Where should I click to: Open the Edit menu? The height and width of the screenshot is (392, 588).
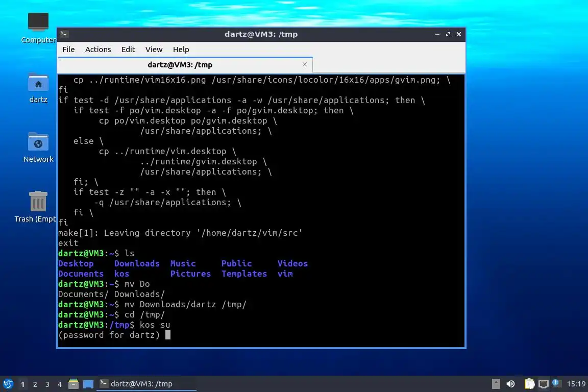(x=128, y=50)
